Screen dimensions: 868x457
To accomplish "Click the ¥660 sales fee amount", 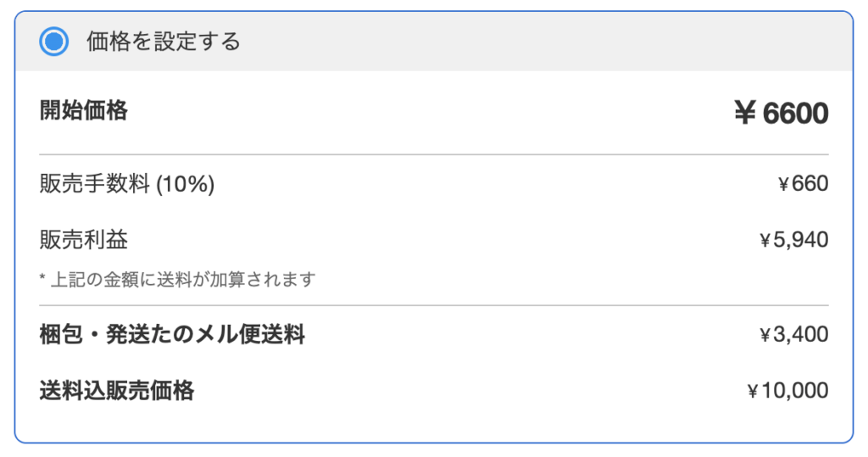I will (x=802, y=184).
